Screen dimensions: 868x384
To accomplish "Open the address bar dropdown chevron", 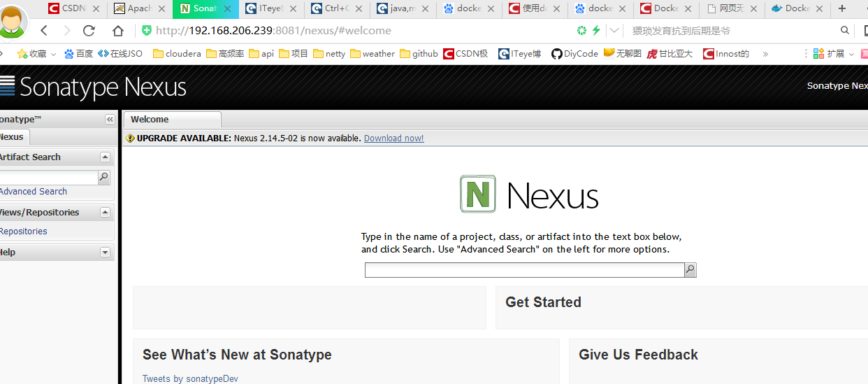I will click(x=614, y=31).
